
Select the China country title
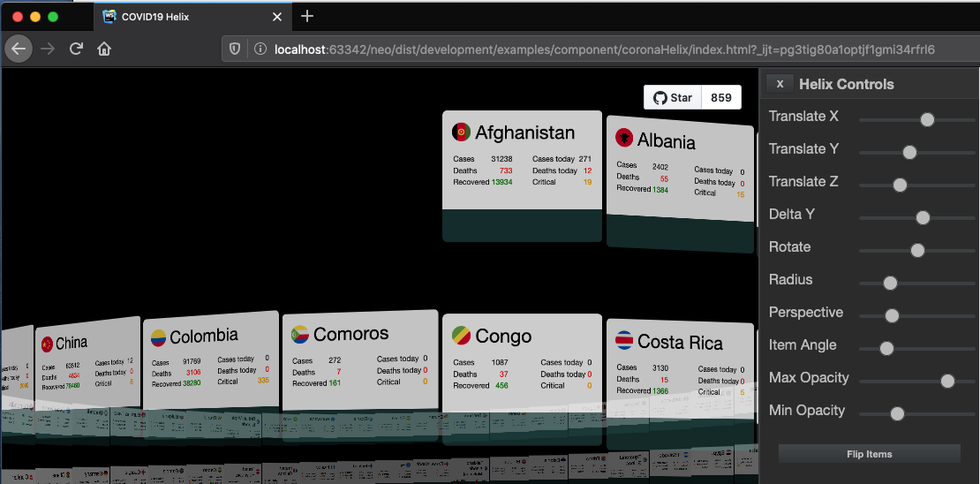(x=72, y=343)
